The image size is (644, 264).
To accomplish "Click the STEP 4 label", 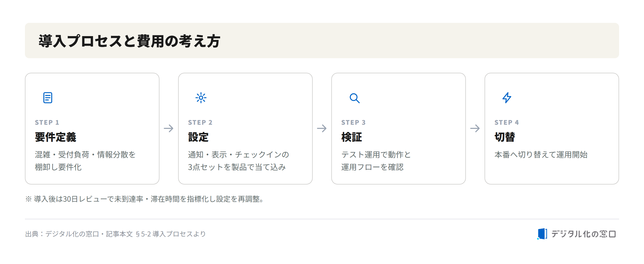I will tap(507, 122).
